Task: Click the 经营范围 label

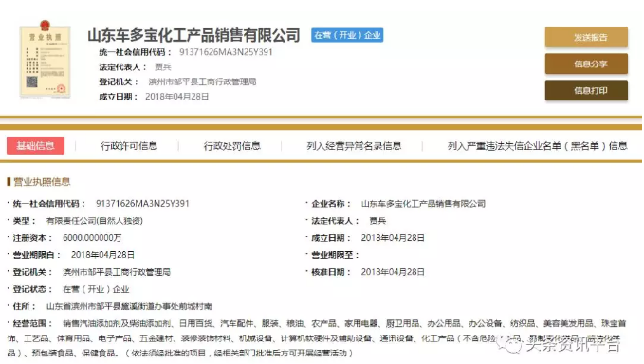Action: click(x=32, y=324)
